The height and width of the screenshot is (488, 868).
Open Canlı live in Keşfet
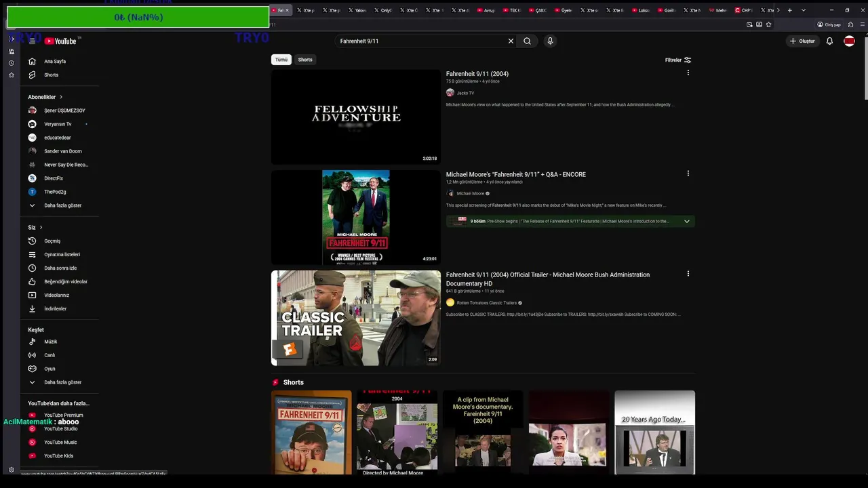coord(58,355)
